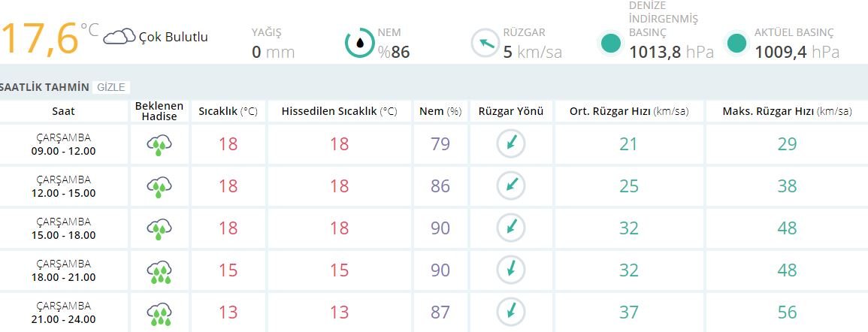
Task: Click the wind direction icon beside RÜZGAR
Action: pyautogui.click(x=485, y=43)
